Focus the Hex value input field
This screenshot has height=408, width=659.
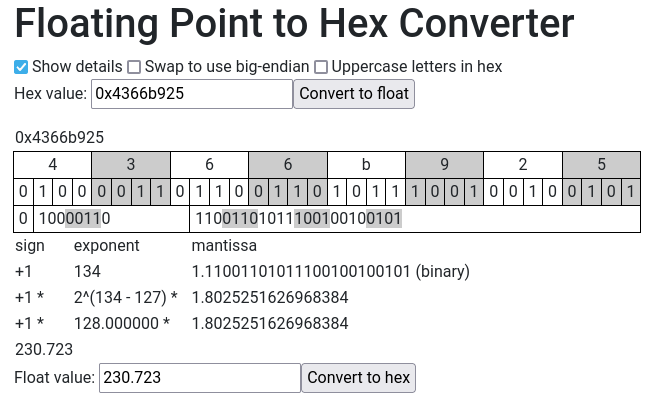[191, 94]
